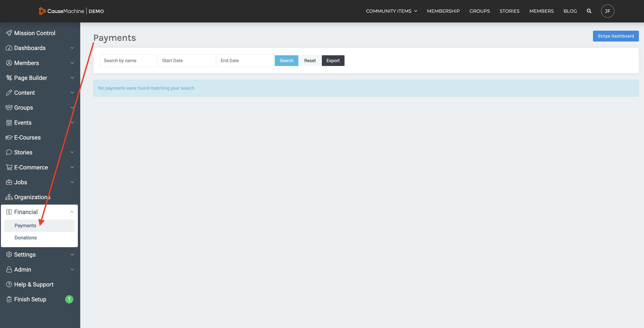Click the Help & Support question mark icon
Viewport: 644px width, 328px height.
9,284
